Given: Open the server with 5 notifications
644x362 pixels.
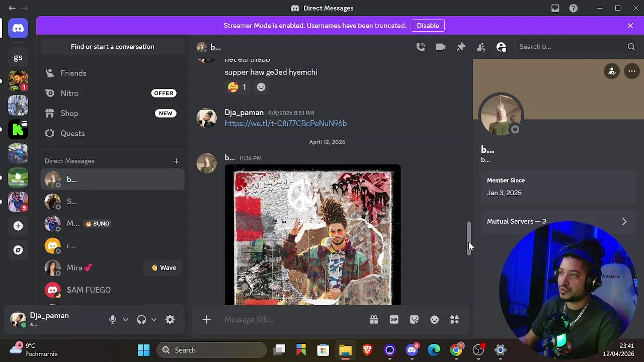Looking at the screenshot, I should coord(18,201).
